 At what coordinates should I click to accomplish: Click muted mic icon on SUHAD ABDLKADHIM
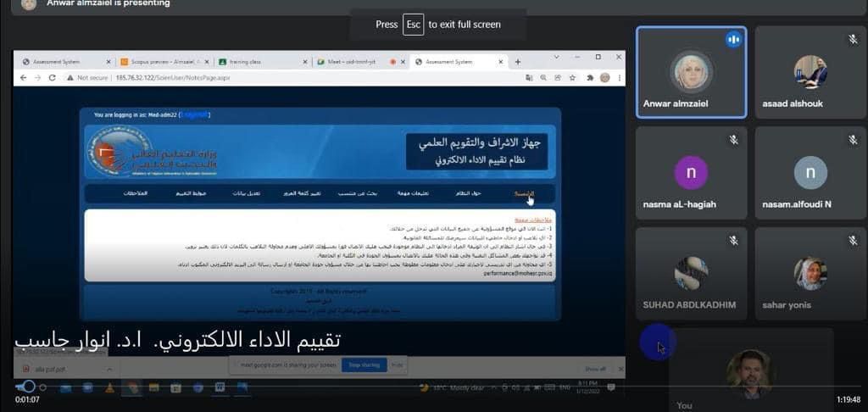click(733, 241)
